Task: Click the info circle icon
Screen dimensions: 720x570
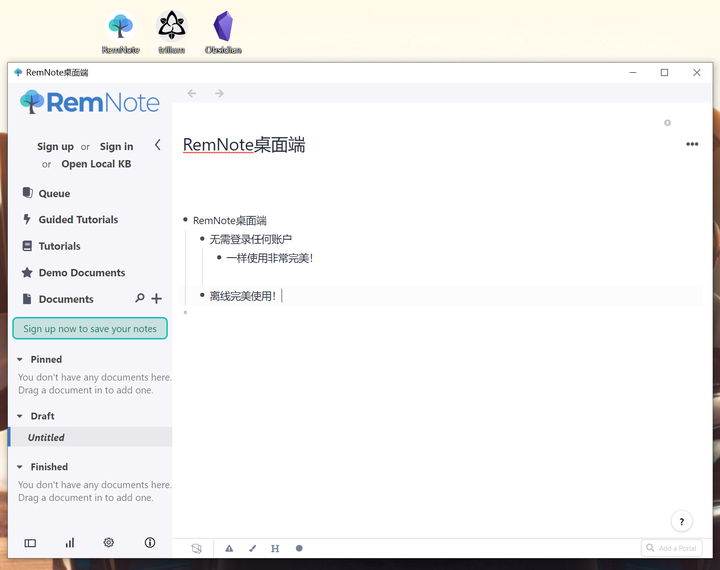Action: coord(150,542)
